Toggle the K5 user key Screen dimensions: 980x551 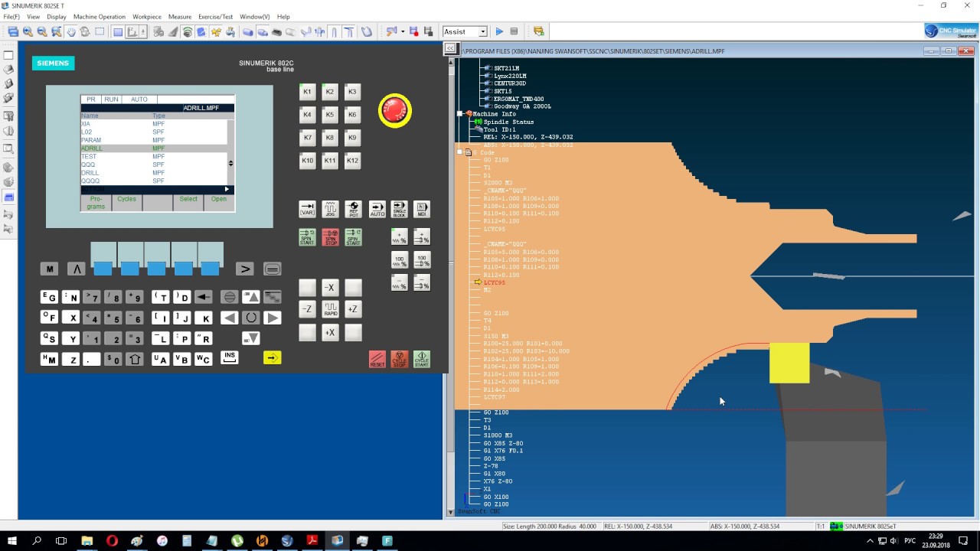click(330, 115)
